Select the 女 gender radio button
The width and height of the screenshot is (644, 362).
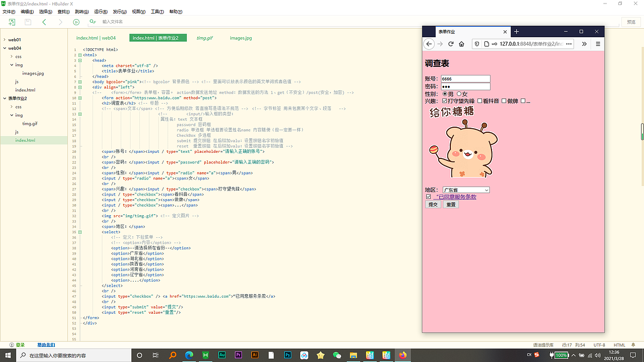pyautogui.click(x=459, y=95)
